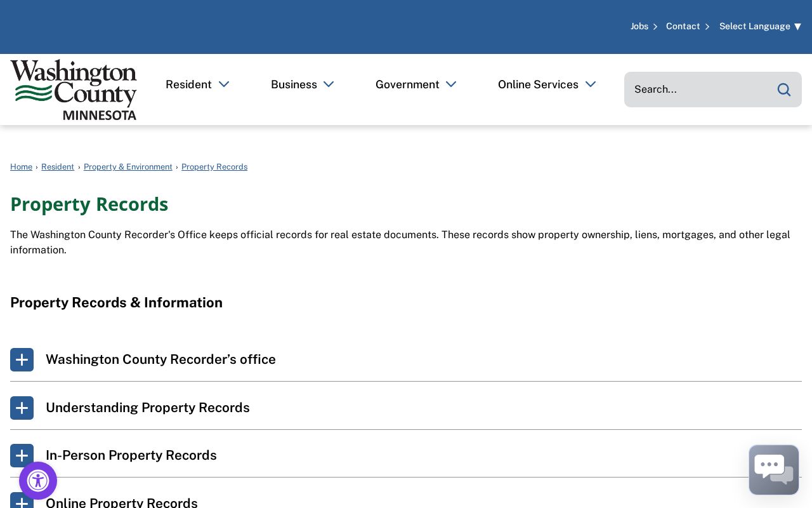The width and height of the screenshot is (812, 508).
Task: Expand In-Person Property Records plus icon
Action: pyautogui.click(x=22, y=455)
